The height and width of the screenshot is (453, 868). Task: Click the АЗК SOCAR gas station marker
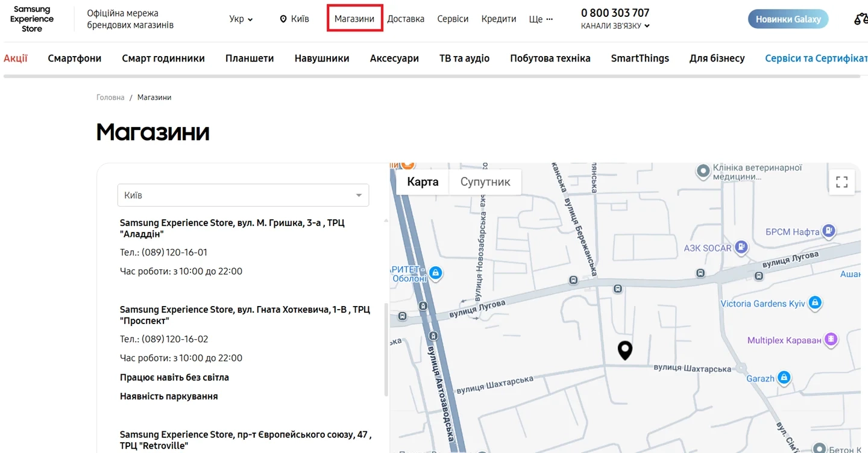click(x=741, y=247)
